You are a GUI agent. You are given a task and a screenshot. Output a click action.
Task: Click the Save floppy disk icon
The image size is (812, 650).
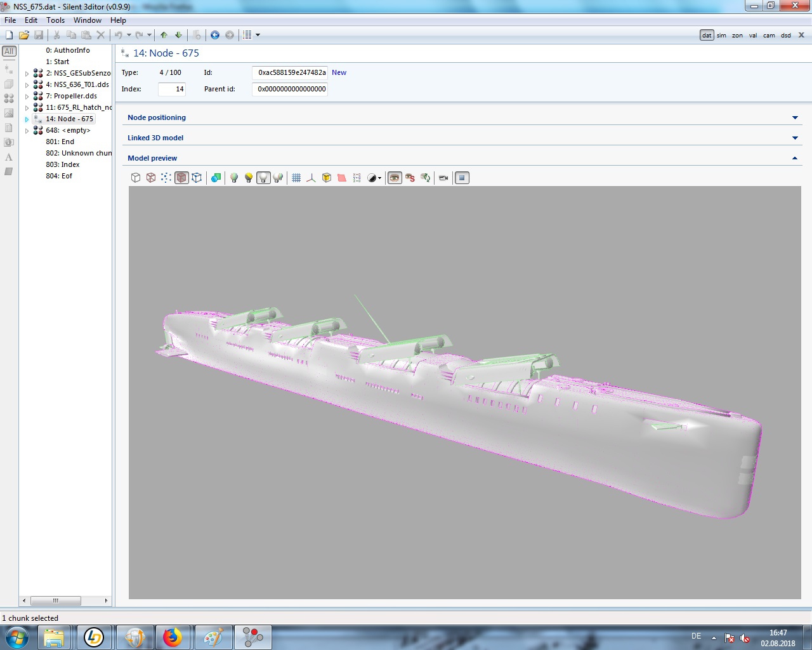coord(39,35)
